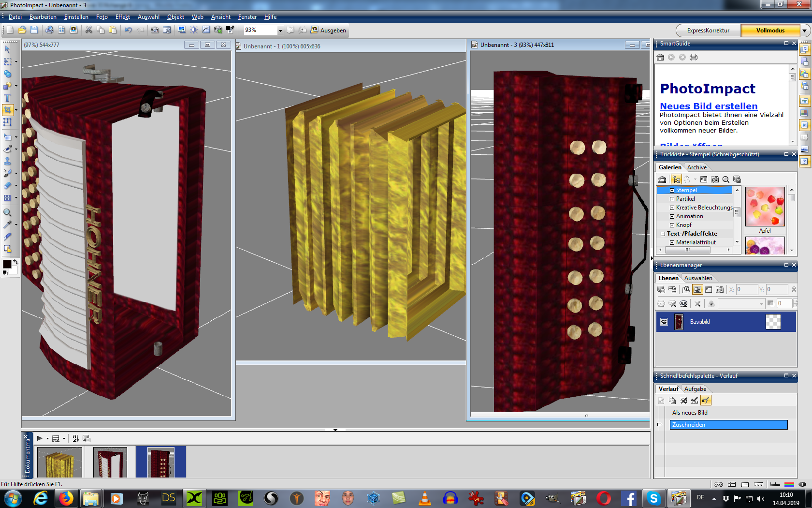
Task: Copy selection using toolbar icon
Action: click(101, 30)
